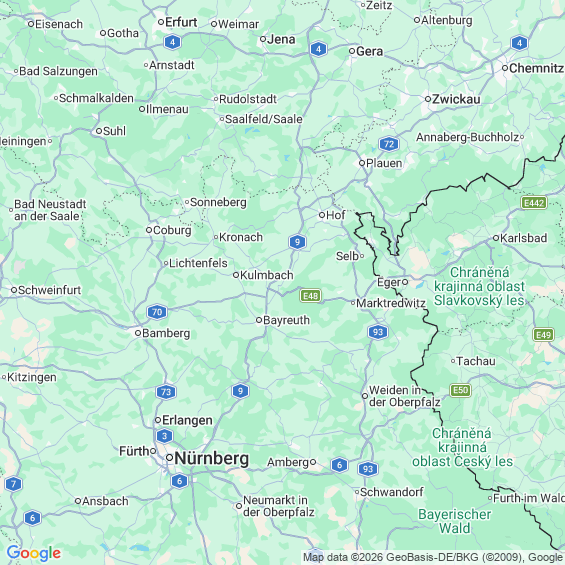This screenshot has width=565, height=565.
Task: Select the Zwickau city label
Action: coord(456,99)
